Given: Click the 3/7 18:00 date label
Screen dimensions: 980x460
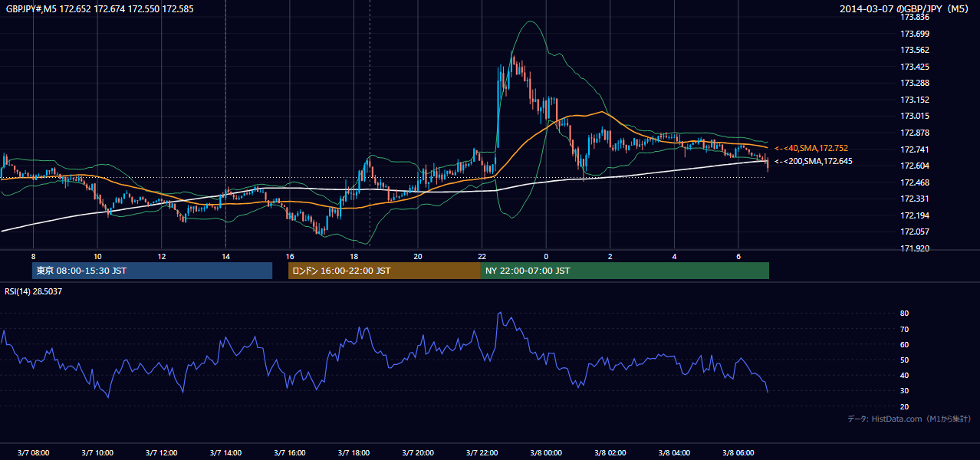Looking at the screenshot, I should [354, 453].
